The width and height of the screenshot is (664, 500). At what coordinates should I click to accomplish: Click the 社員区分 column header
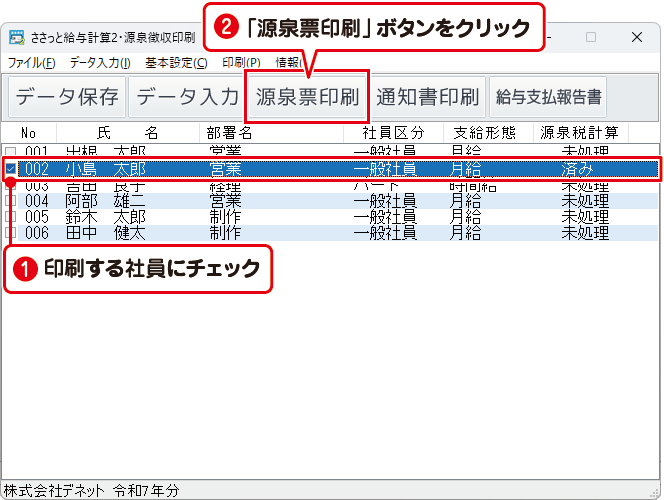(390, 132)
